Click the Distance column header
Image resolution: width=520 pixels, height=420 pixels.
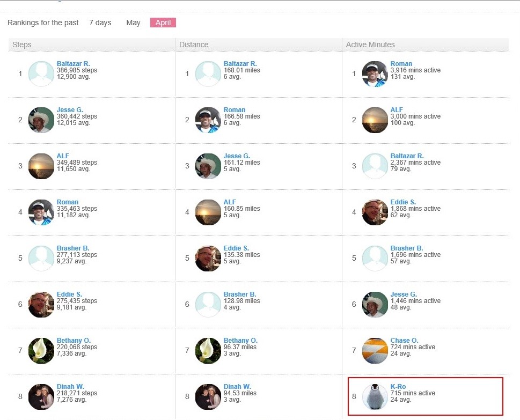(194, 45)
